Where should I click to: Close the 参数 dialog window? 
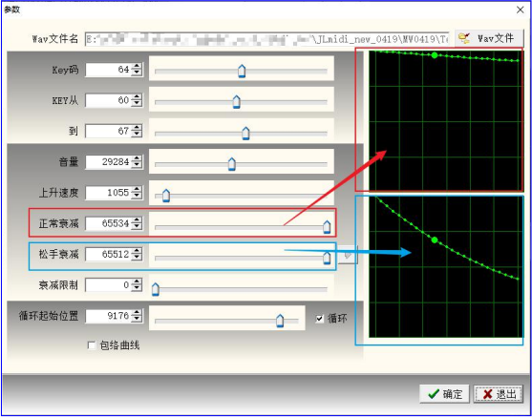[521, 10]
